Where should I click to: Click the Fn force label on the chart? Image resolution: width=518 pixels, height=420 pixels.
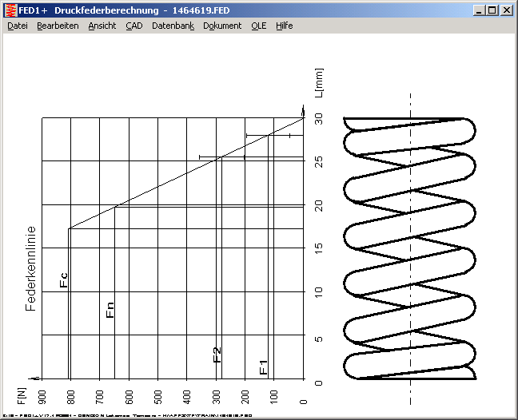pyautogui.click(x=110, y=310)
